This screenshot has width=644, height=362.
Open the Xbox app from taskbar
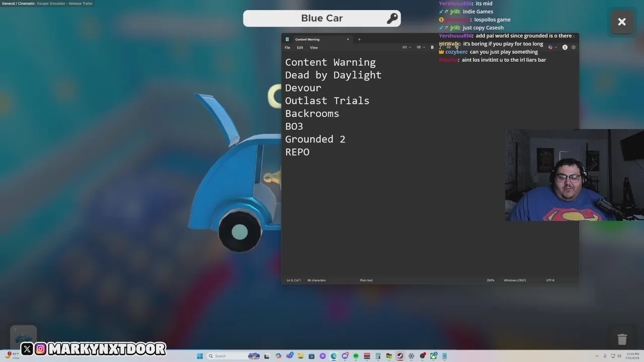(x=433, y=356)
